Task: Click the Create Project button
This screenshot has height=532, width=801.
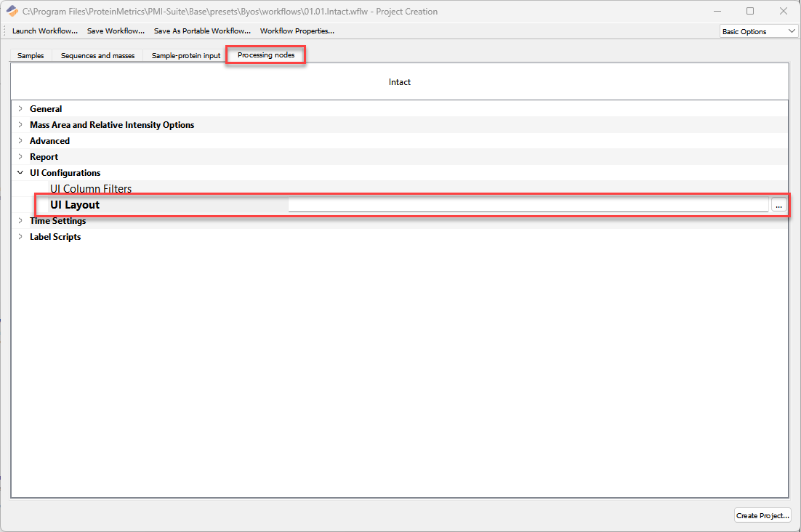Action: (762, 516)
